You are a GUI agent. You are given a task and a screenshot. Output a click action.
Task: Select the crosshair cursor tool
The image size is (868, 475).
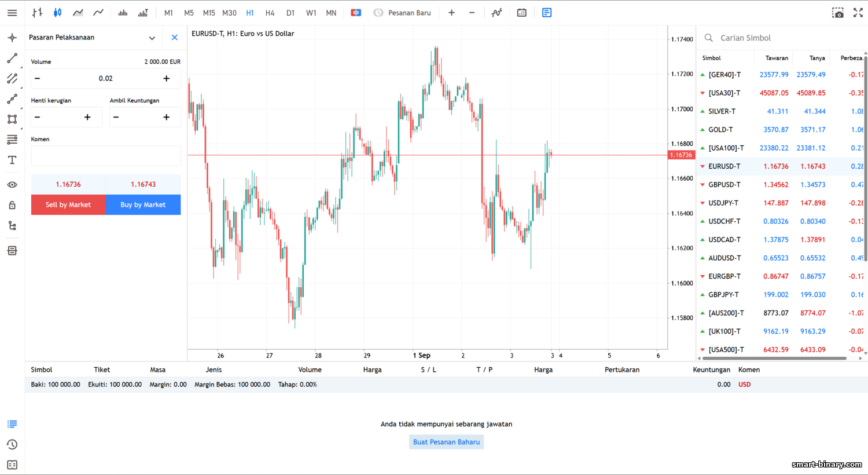[12, 38]
